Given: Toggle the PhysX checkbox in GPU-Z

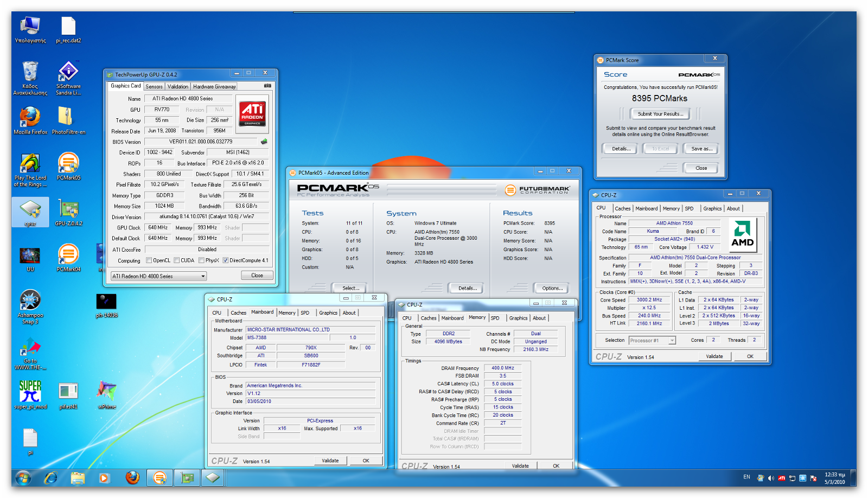Looking at the screenshot, I should pyautogui.click(x=202, y=260).
